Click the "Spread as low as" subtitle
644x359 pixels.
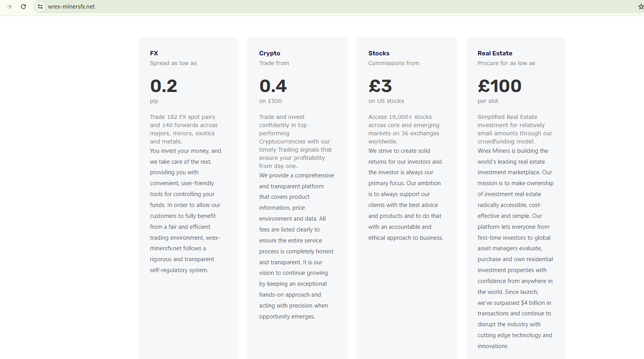(173, 63)
